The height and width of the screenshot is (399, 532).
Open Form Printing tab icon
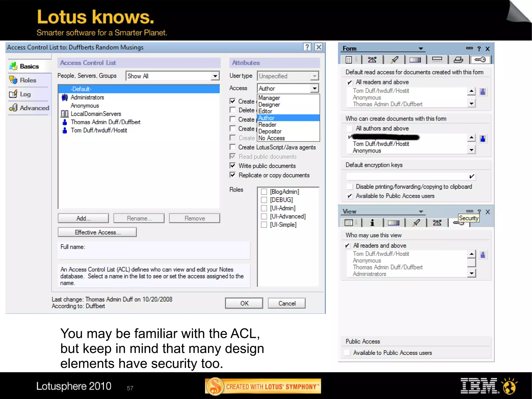pyautogui.click(x=458, y=60)
